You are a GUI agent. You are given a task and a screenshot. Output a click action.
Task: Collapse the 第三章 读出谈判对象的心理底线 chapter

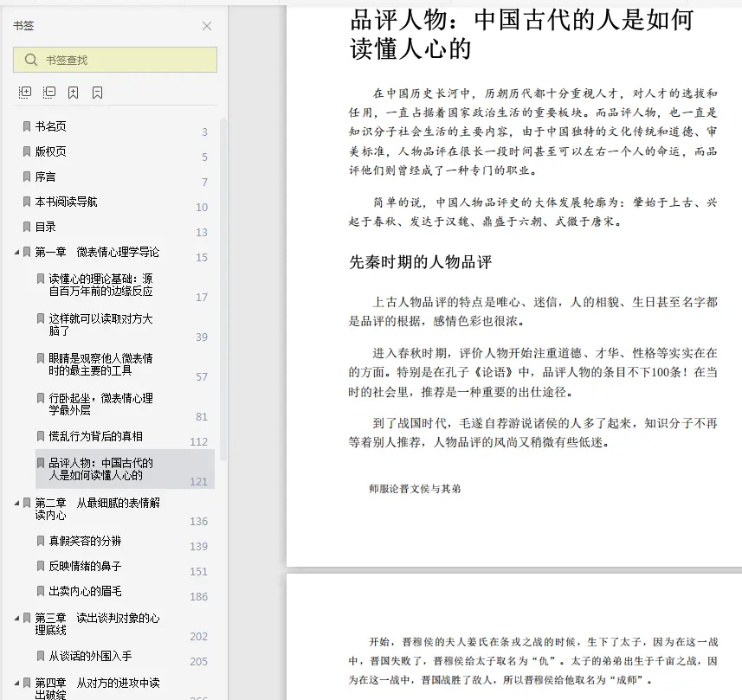click(x=16, y=618)
